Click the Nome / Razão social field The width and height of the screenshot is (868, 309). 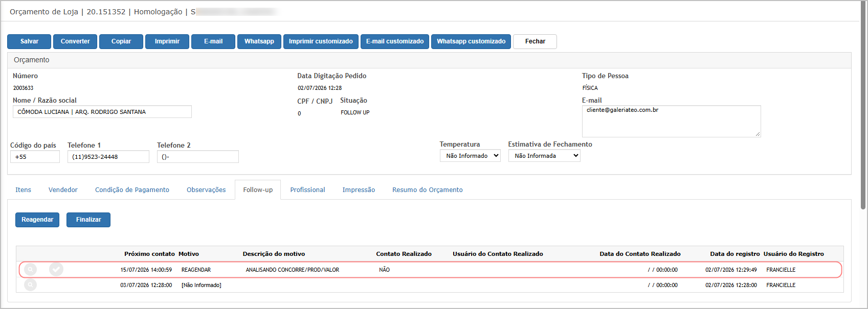(102, 112)
